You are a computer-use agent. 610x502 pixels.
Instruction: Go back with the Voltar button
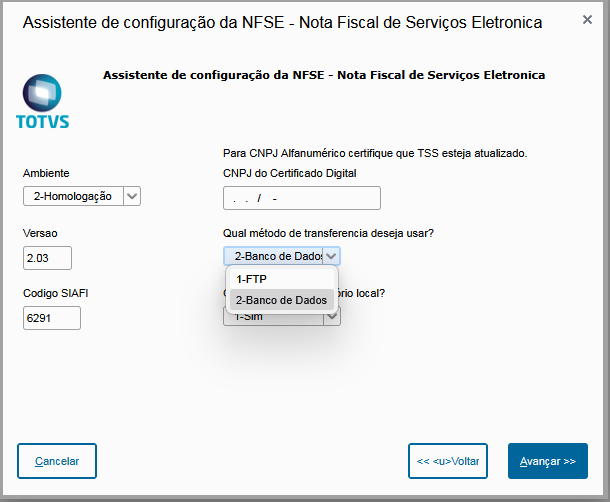click(x=447, y=461)
